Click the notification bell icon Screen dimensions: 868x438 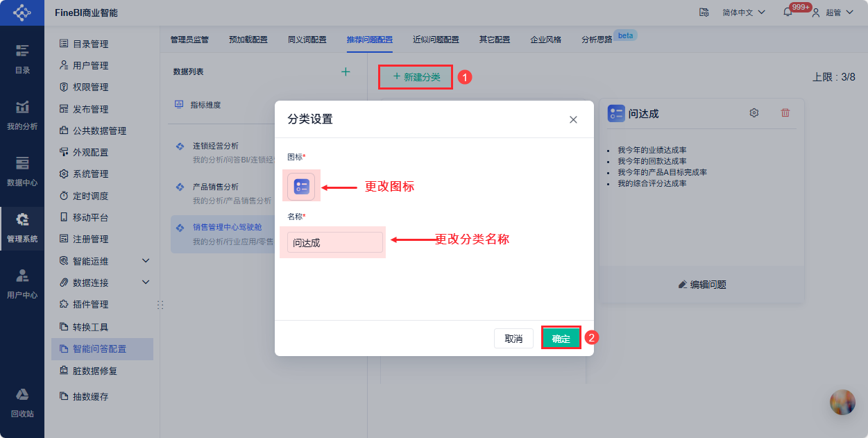[788, 12]
